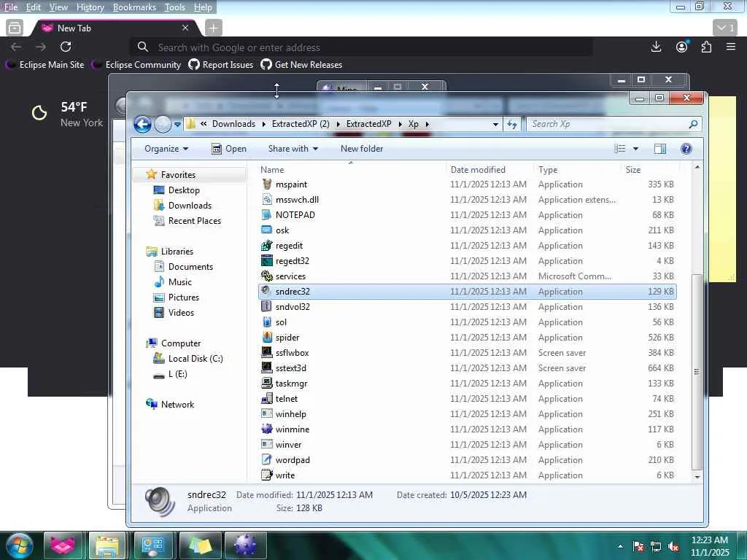This screenshot has width=747, height=560.
Task: Expand the Share with dropdown
Action: click(293, 149)
